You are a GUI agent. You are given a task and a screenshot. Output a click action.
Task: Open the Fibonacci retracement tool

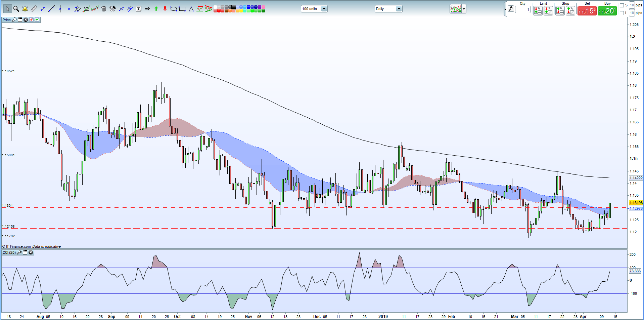86,9
